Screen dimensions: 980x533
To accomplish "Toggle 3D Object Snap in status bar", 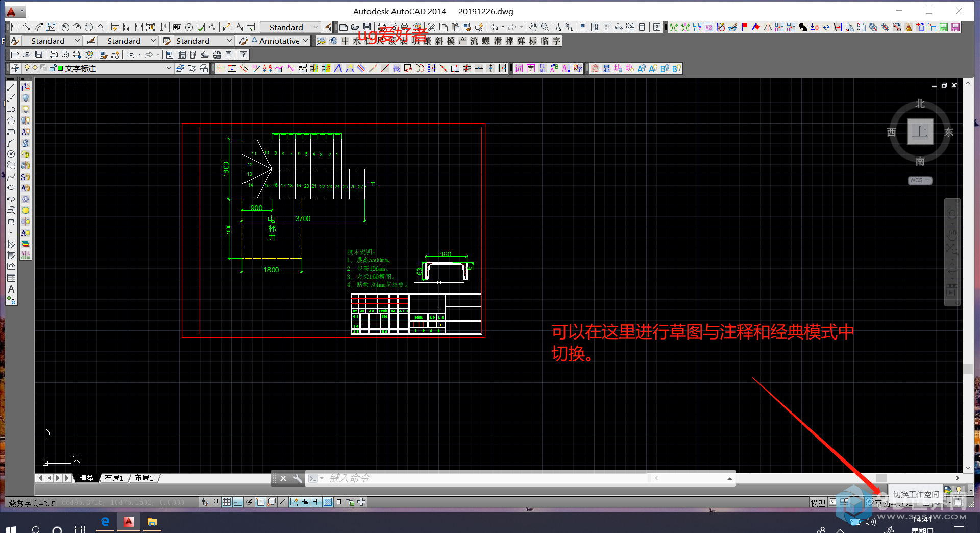I will point(272,502).
